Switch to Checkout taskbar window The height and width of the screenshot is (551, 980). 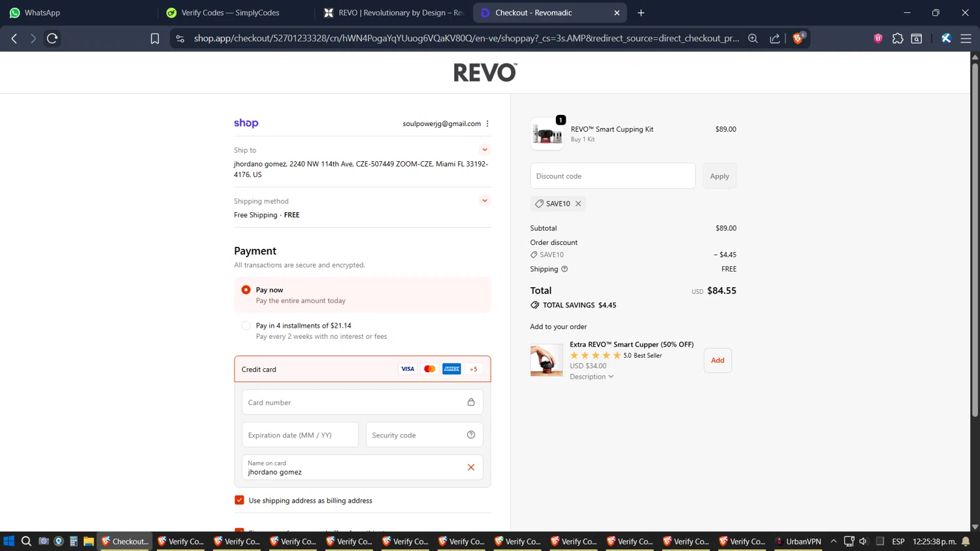point(125,541)
